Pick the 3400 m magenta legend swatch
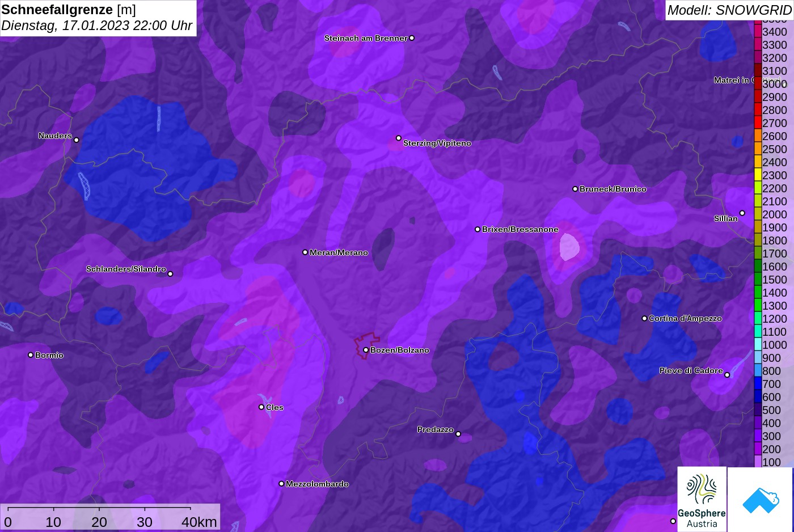This screenshot has width=794, height=532. tap(758, 31)
